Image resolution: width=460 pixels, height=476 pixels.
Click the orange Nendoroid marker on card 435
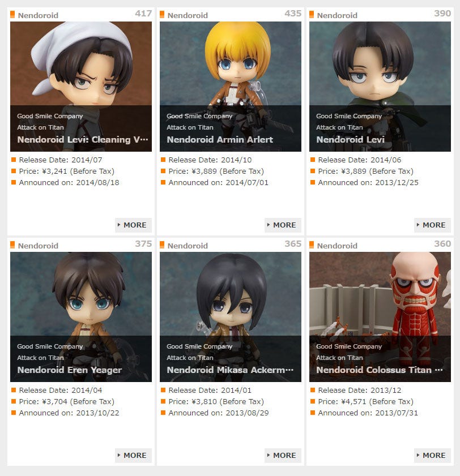[162, 15]
